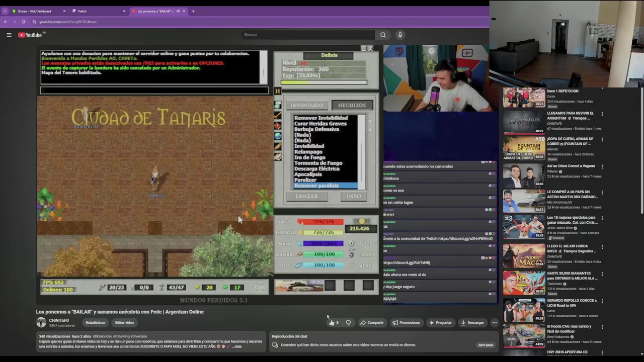This screenshot has height=362, width=644.
Task: Open a new browser tab
Action: pos(193,11)
